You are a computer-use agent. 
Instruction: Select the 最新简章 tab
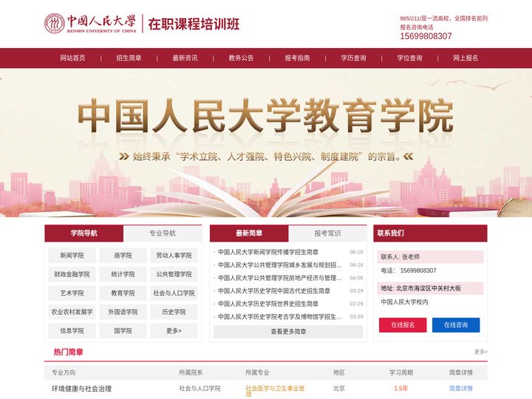249,233
